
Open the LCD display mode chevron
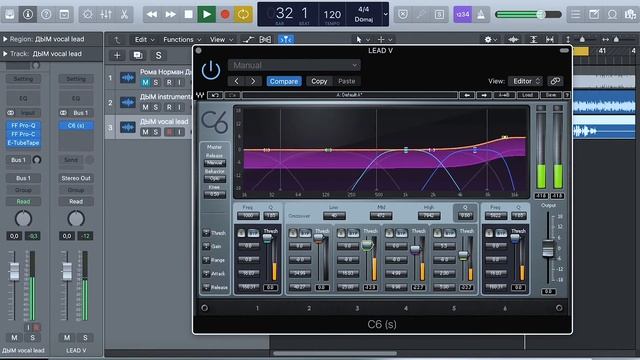coord(385,14)
